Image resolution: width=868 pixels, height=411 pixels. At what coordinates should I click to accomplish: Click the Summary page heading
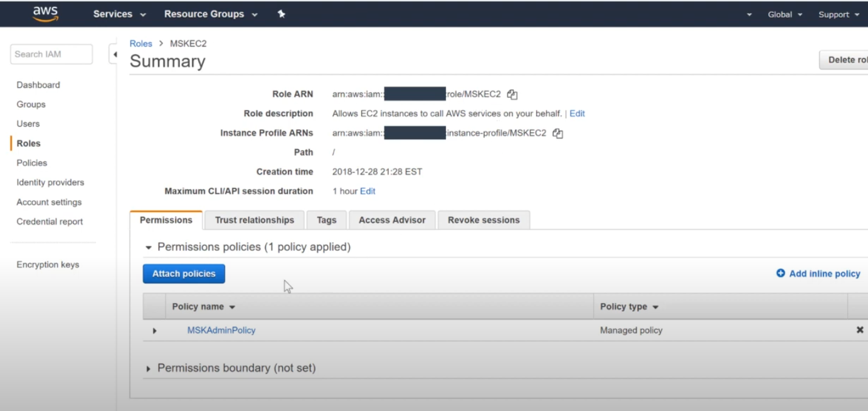(167, 61)
